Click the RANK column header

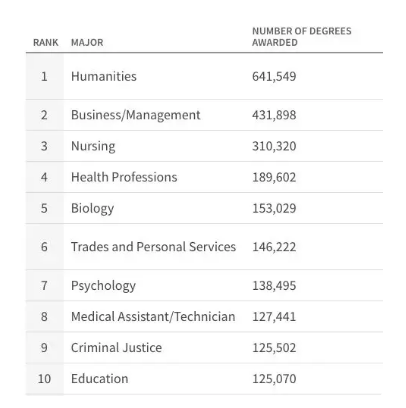click(46, 43)
